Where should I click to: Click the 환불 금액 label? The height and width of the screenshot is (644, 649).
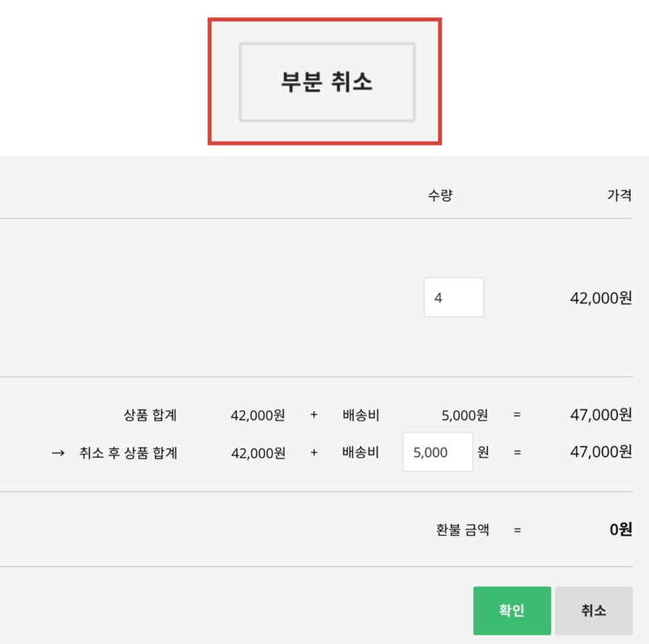463,530
